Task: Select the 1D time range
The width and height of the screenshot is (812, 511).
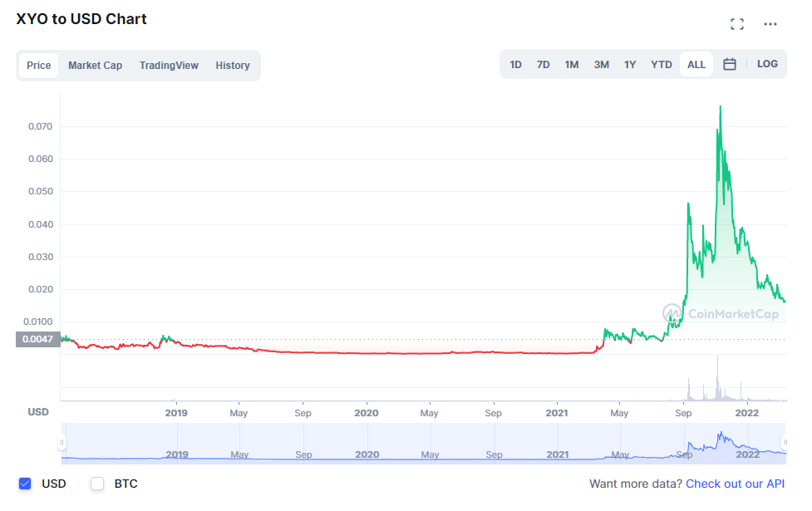Action: click(x=515, y=65)
